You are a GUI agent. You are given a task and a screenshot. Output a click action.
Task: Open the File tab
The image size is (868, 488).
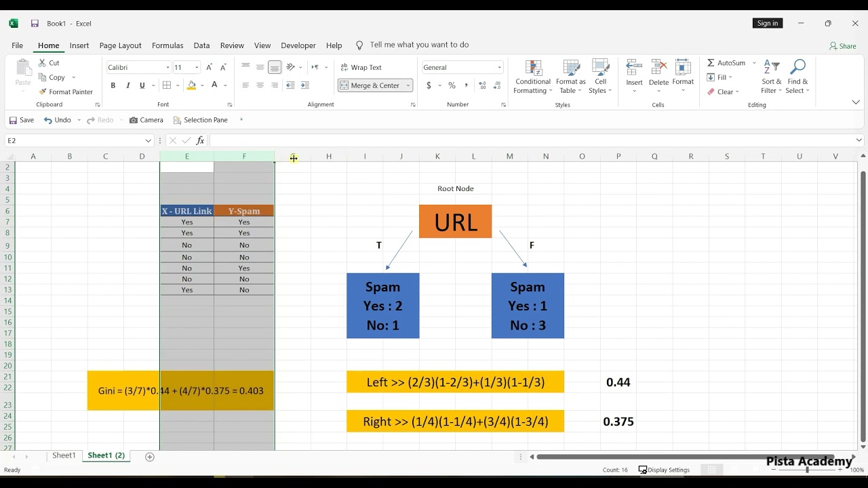[x=17, y=45]
